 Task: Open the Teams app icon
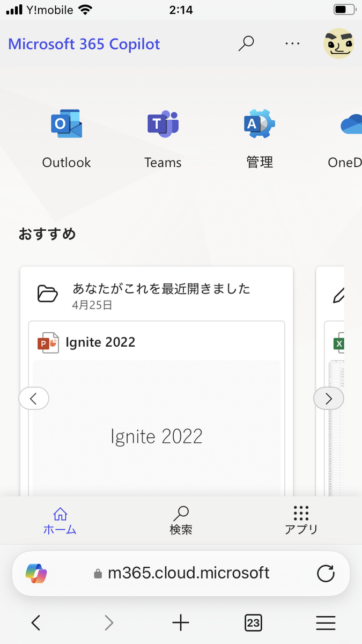162,123
